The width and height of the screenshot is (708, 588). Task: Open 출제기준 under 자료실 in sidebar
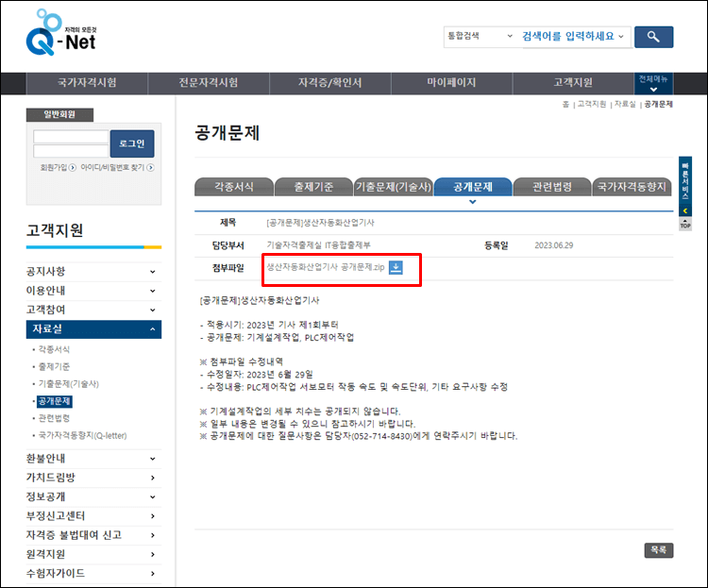tap(54, 367)
